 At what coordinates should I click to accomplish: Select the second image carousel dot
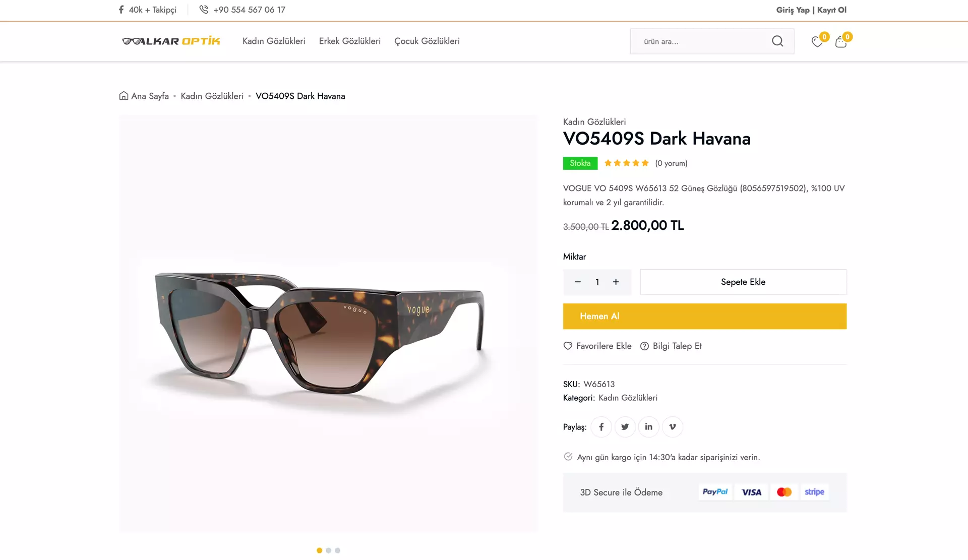[x=328, y=550]
